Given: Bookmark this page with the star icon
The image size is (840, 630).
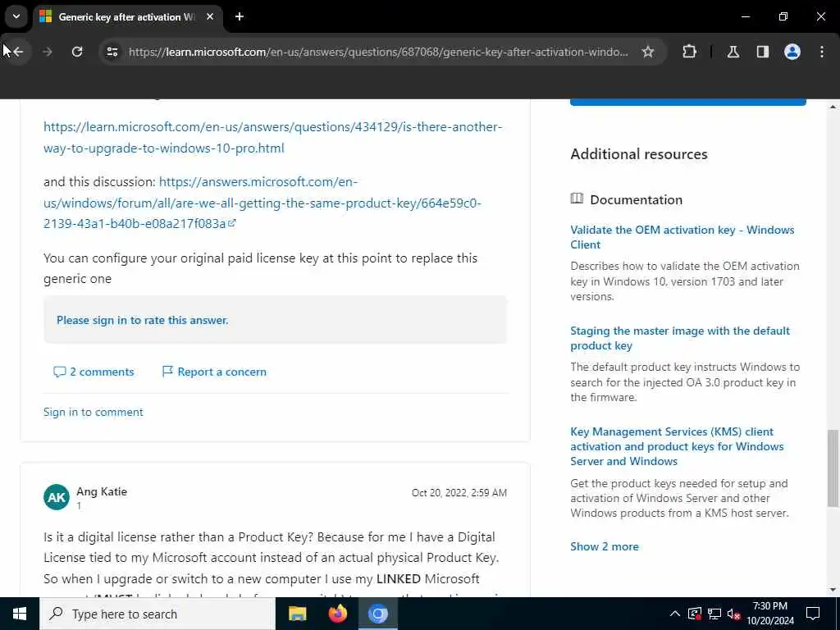Looking at the screenshot, I should tap(648, 52).
